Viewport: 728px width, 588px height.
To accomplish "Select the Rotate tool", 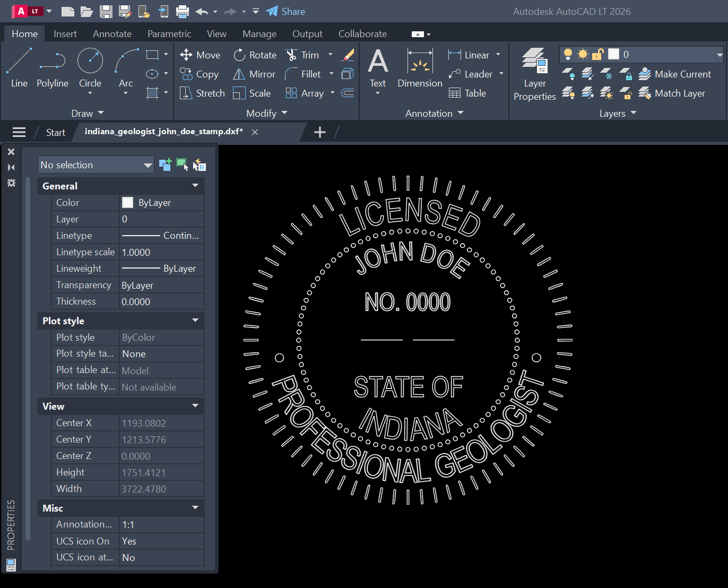I will point(255,55).
